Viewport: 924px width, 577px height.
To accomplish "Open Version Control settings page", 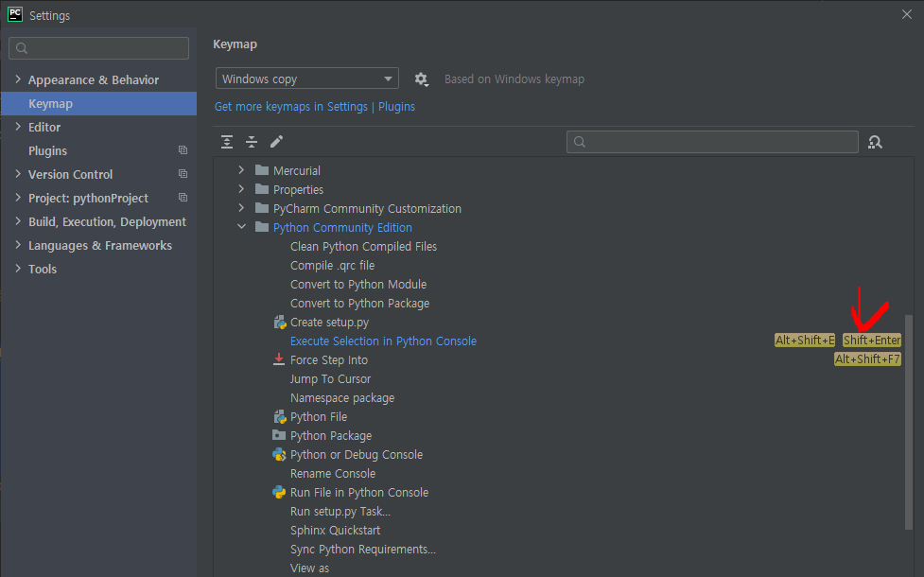I will tap(70, 174).
